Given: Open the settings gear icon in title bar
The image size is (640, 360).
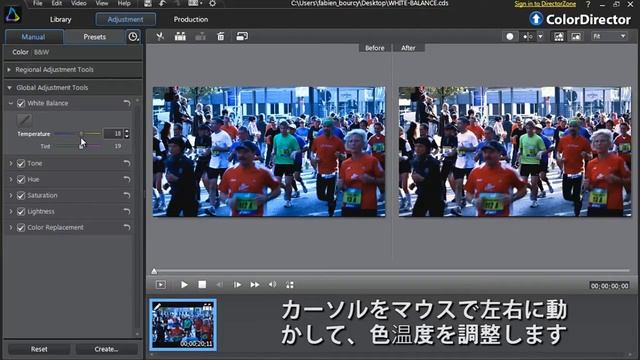Looking at the screenshot, I should (213, 3).
